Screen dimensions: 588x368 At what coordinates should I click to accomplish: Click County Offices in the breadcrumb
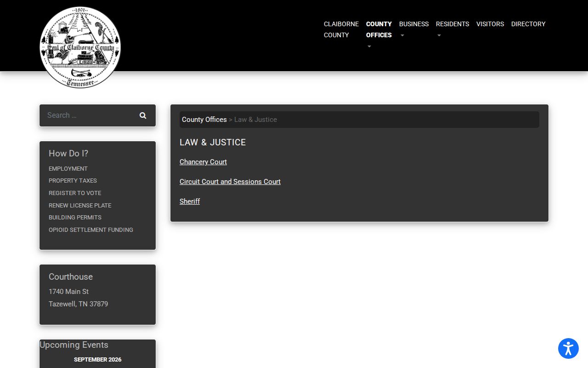pos(204,120)
